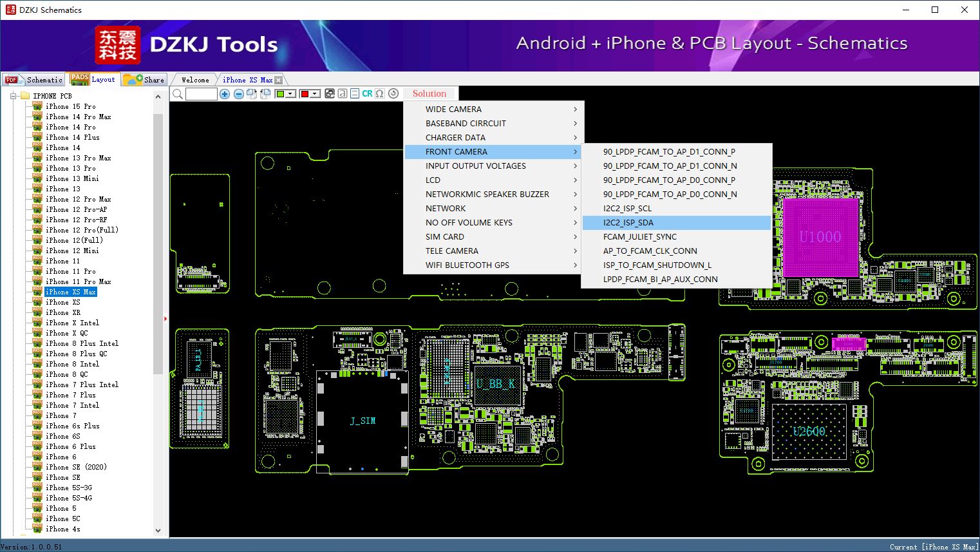This screenshot has height=552, width=980.
Task: Click the PCB icon beside iPhone 7 Plus
Action: (x=37, y=395)
